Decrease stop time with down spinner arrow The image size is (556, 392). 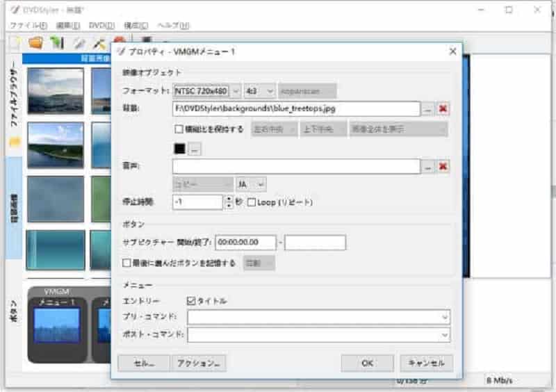(229, 206)
